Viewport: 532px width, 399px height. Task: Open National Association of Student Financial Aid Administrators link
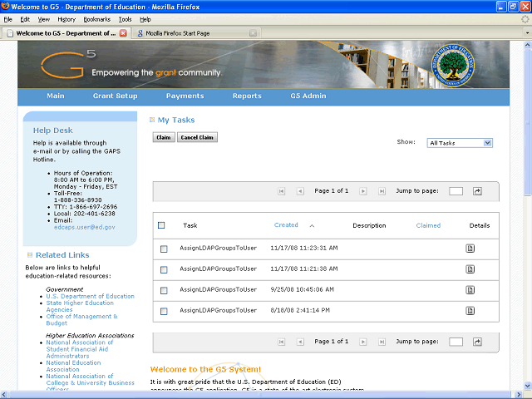click(x=80, y=349)
